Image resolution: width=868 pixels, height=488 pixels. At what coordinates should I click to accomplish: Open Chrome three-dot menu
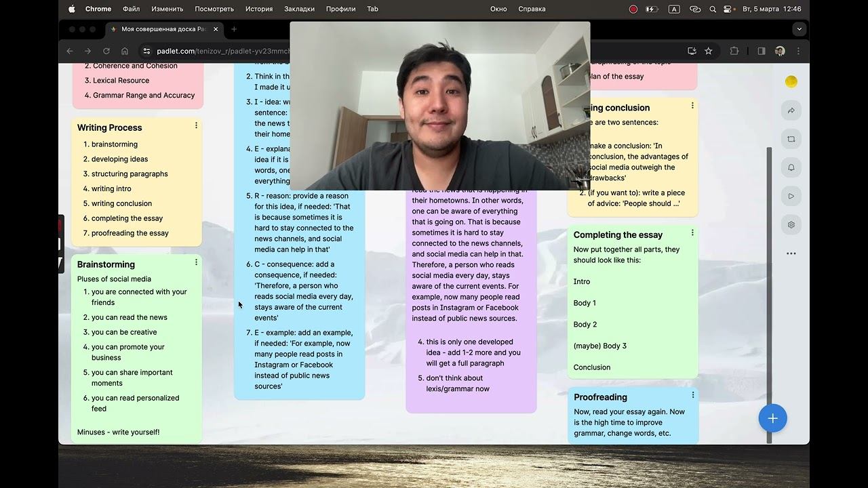tap(798, 51)
